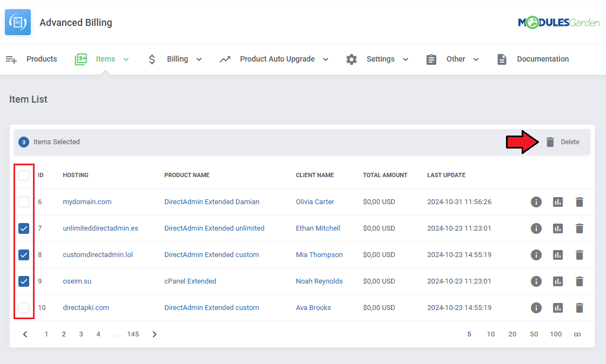The width and height of the screenshot is (606, 364).
Task: Open DirectAdmin Extended Damian product link
Action: coord(212,202)
